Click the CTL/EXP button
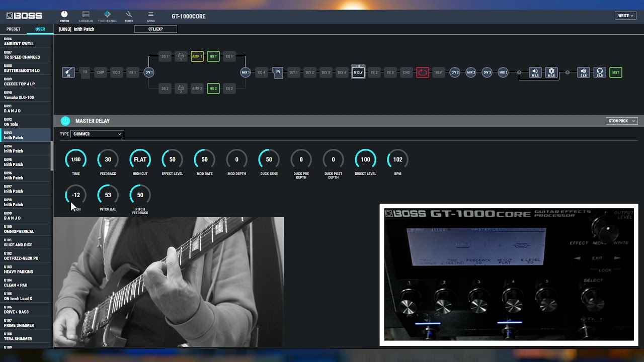 155,29
